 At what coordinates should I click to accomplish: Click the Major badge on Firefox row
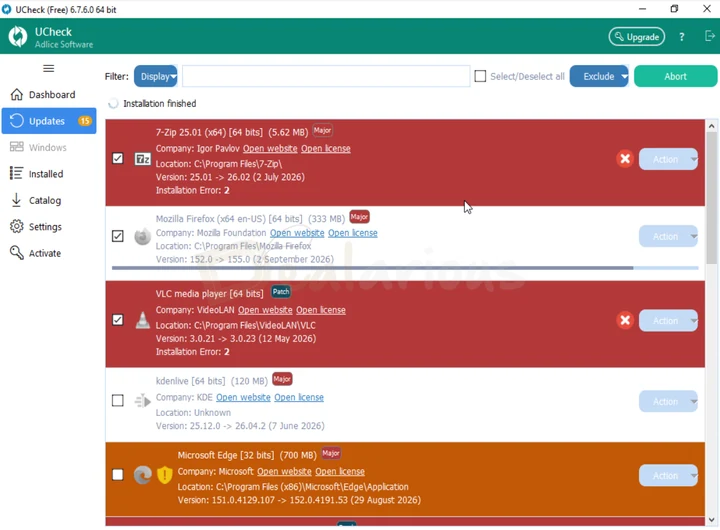(360, 217)
